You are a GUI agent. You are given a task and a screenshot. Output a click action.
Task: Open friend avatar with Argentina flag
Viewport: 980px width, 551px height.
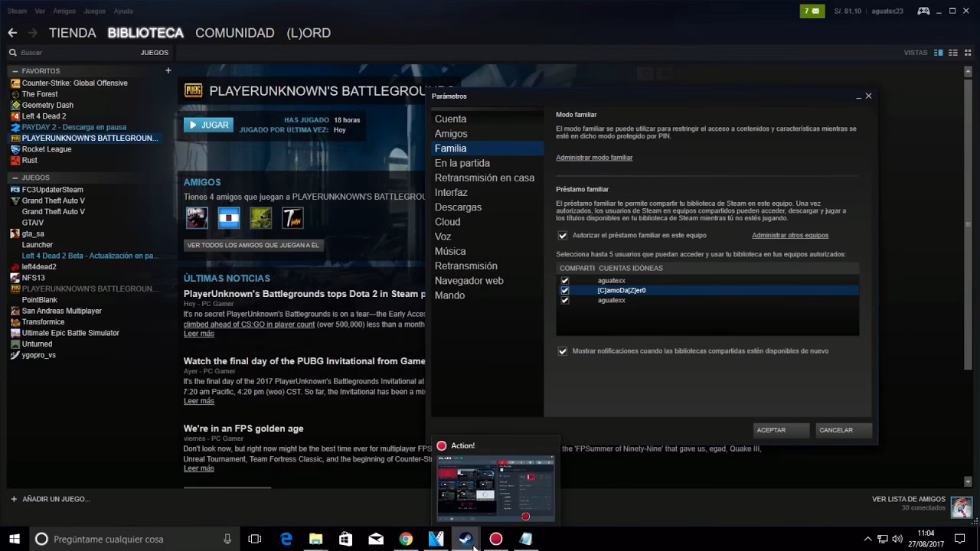click(x=229, y=218)
